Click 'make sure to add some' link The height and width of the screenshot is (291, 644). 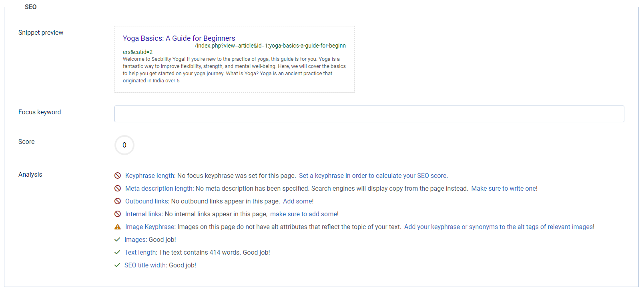(304, 214)
